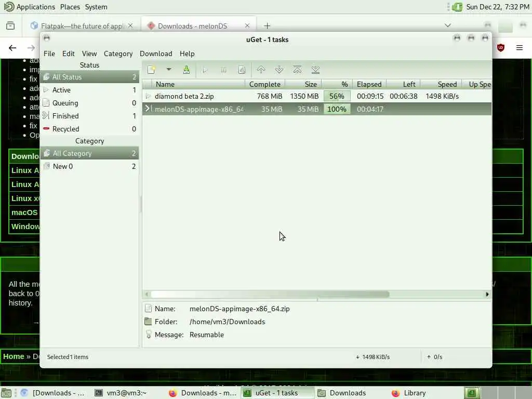532x399 pixels.
Task: Select the Queuing status filter
Action: tap(89, 103)
